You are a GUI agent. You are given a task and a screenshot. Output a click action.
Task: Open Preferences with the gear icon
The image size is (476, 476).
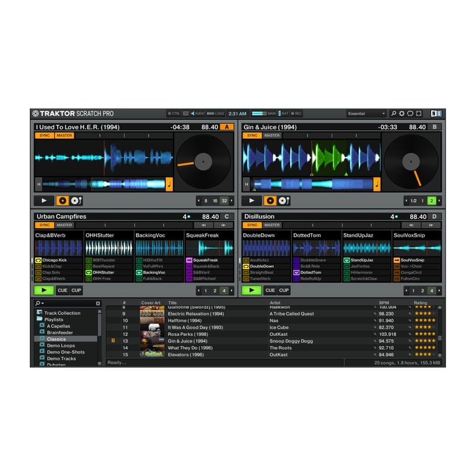[x=402, y=113]
